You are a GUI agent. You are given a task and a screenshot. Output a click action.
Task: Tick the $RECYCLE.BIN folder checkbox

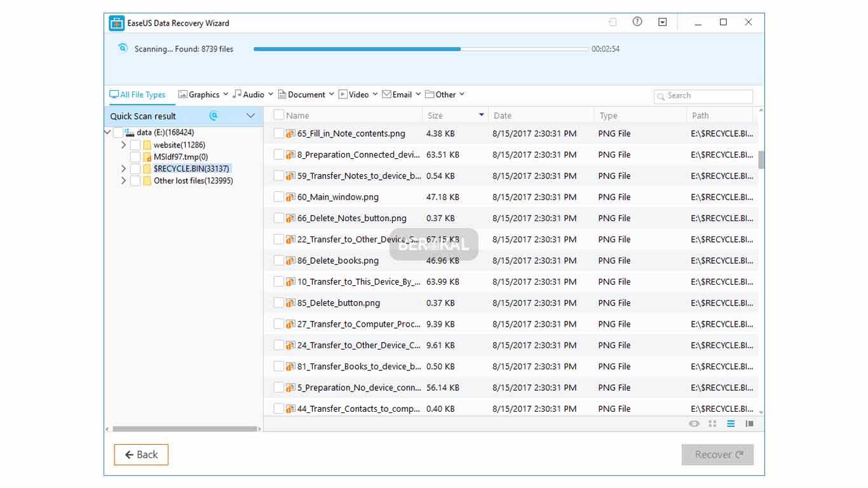135,169
